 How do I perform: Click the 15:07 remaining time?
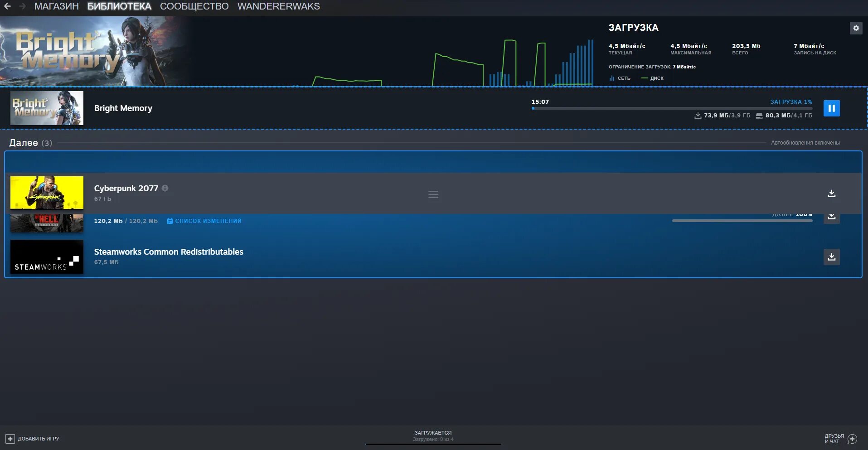[540, 102]
